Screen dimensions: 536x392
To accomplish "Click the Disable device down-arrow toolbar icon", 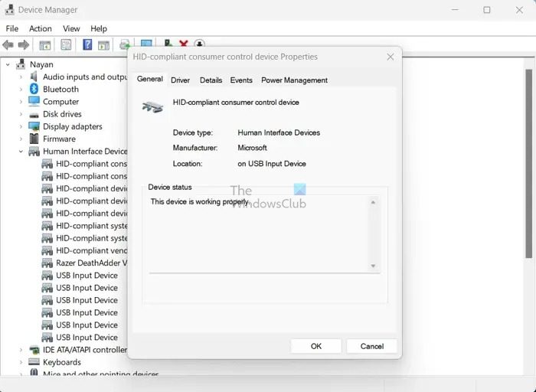I will pyautogui.click(x=199, y=44).
